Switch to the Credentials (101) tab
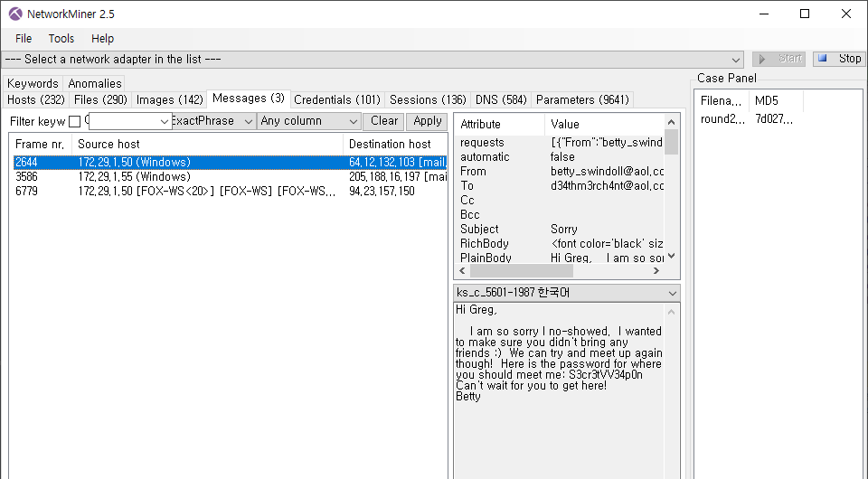868x479 pixels. coord(337,99)
